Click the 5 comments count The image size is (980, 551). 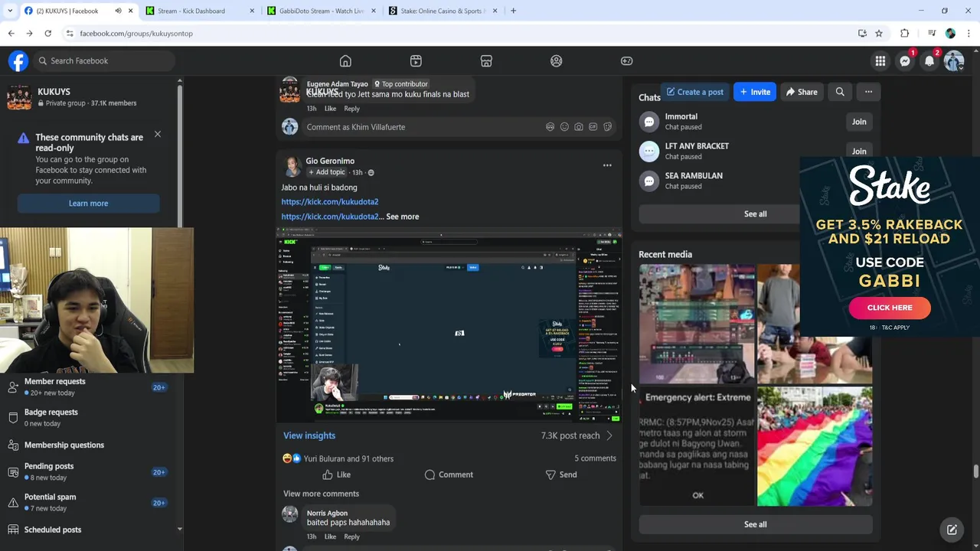tap(595, 458)
